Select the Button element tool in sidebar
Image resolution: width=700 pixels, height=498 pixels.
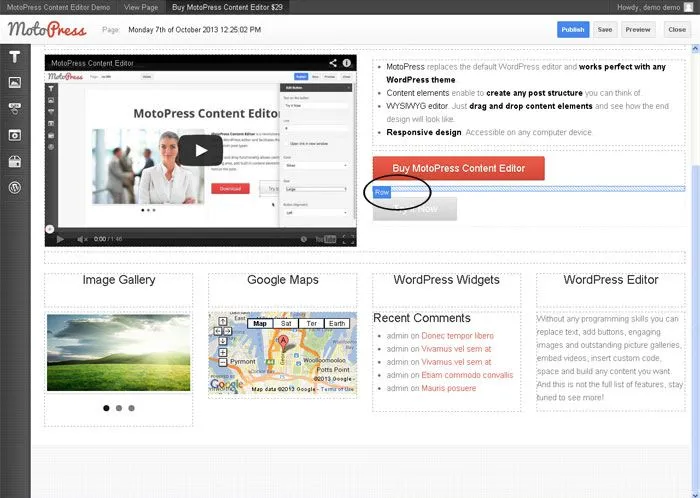click(15, 108)
